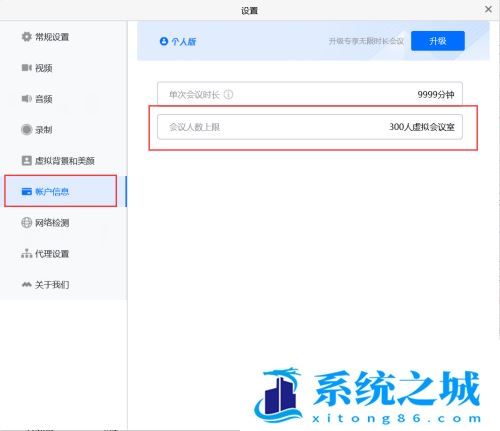Click the user icon beside 个人版

tap(164, 41)
